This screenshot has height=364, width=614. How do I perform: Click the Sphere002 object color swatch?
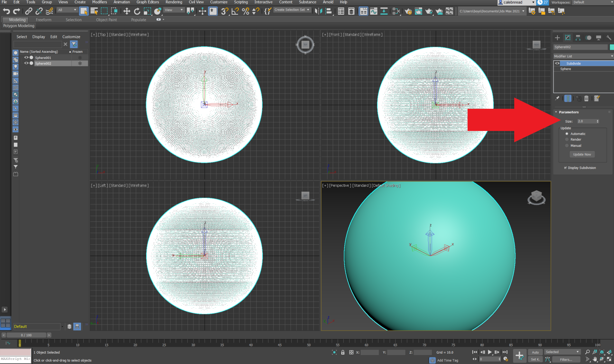tap(611, 47)
